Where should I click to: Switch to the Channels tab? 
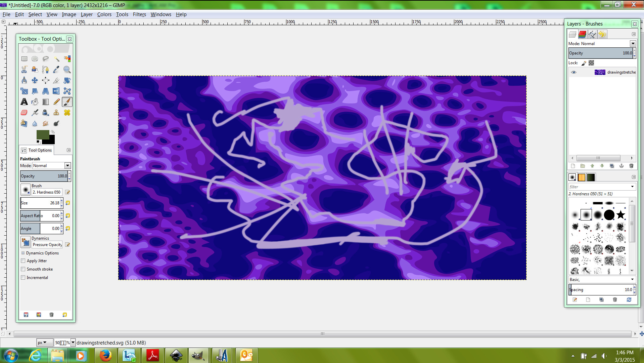[583, 34]
